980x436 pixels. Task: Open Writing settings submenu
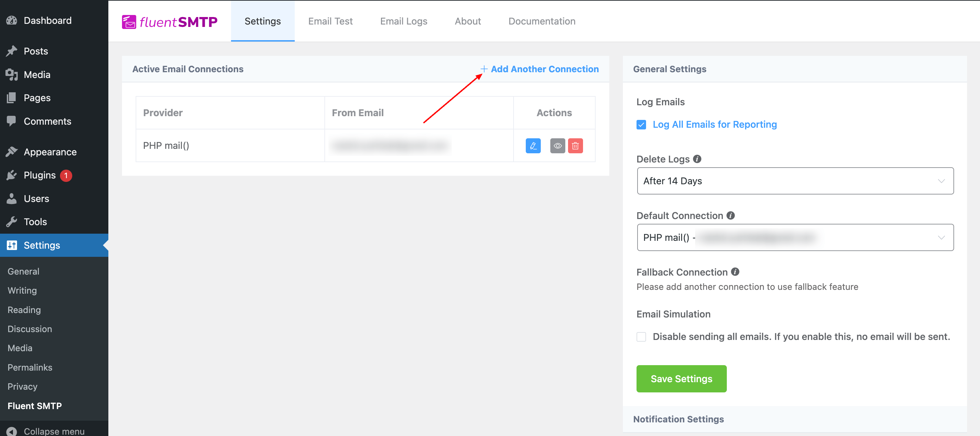click(22, 290)
